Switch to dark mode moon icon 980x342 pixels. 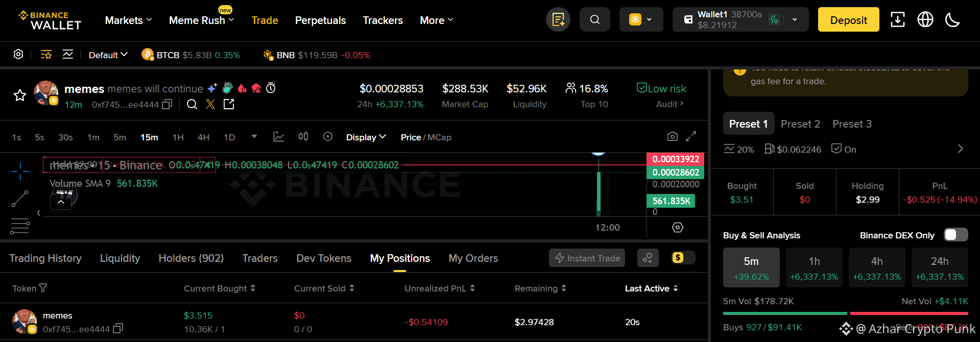[952, 20]
